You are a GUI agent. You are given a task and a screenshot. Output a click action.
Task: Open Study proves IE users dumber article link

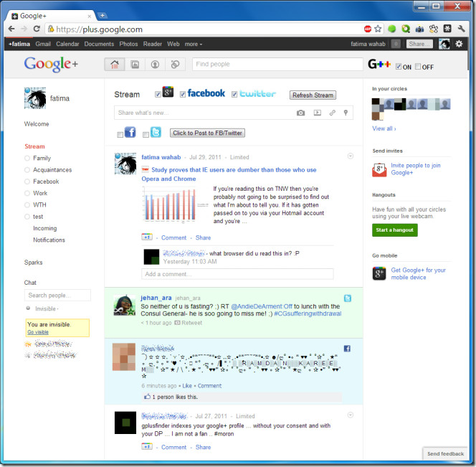click(229, 174)
